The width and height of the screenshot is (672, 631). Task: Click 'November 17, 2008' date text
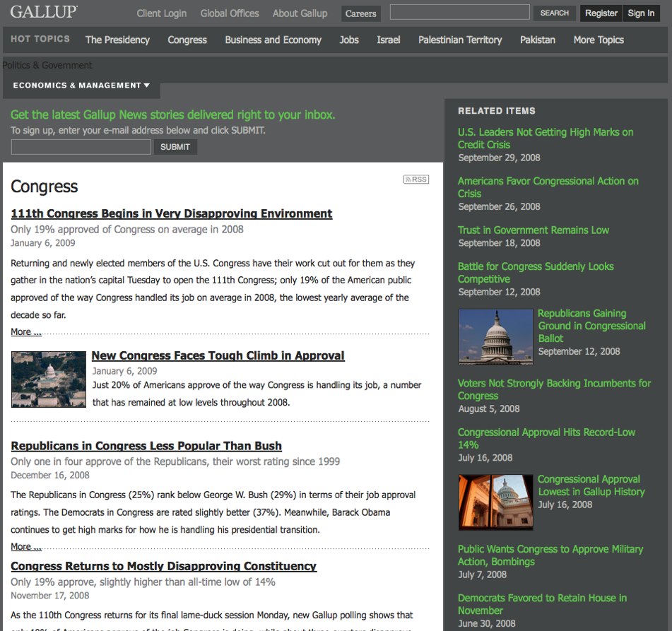click(x=50, y=596)
